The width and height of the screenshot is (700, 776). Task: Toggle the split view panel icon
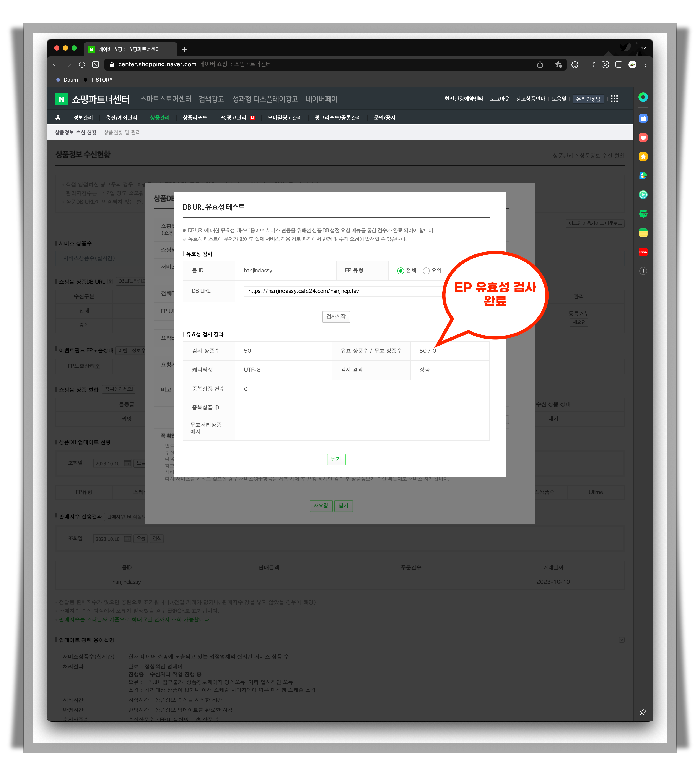coord(619,64)
